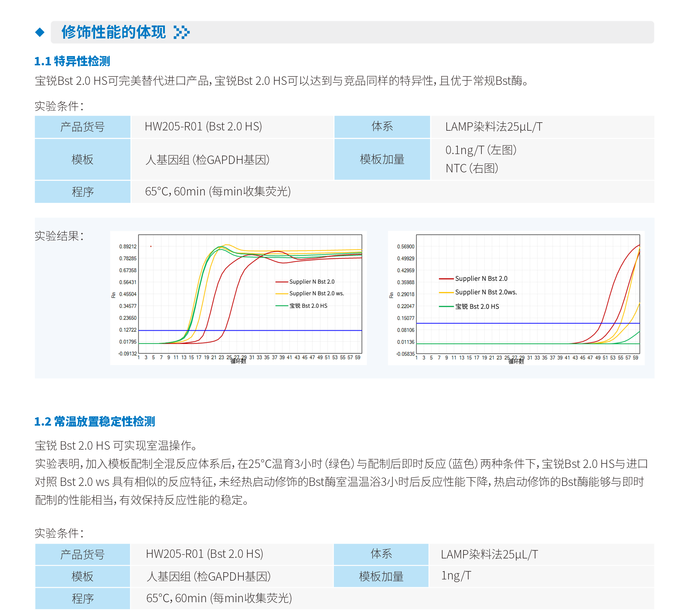Click the LAMP染料法25μL/T cell in first table
Screen dimensions: 688x616
(493, 127)
